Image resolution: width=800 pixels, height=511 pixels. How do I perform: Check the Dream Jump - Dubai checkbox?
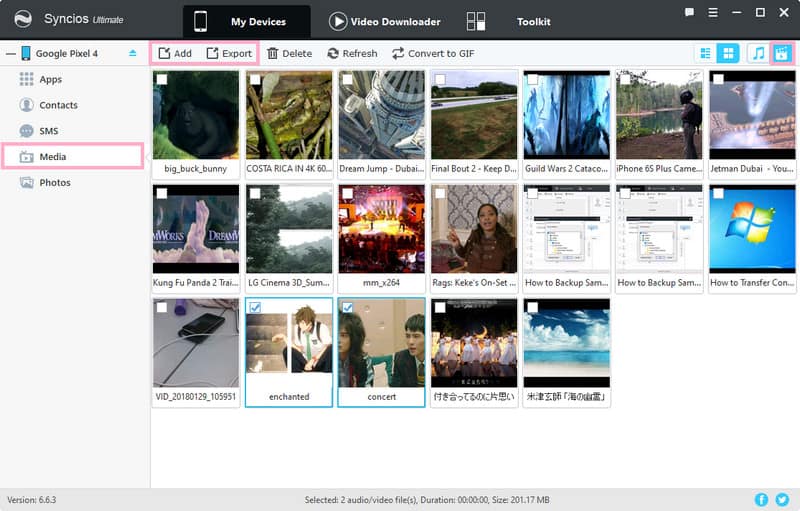point(347,79)
